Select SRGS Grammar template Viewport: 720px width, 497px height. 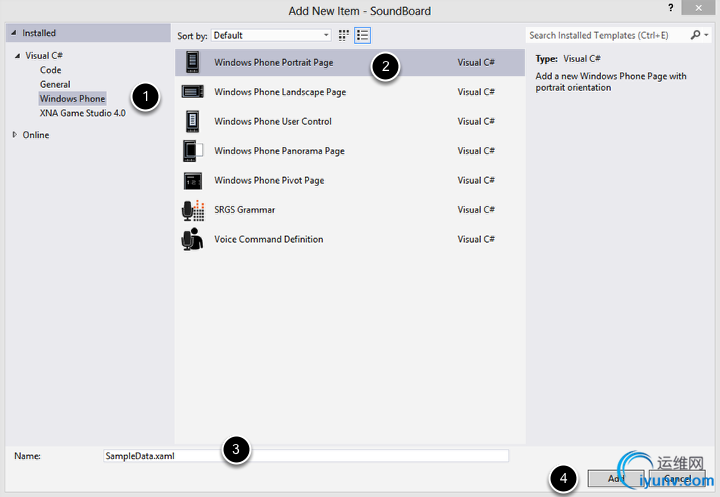click(x=350, y=210)
